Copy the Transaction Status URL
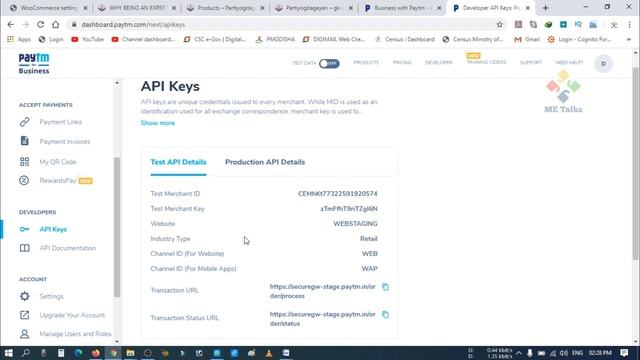The width and height of the screenshot is (640, 360). coord(385,314)
